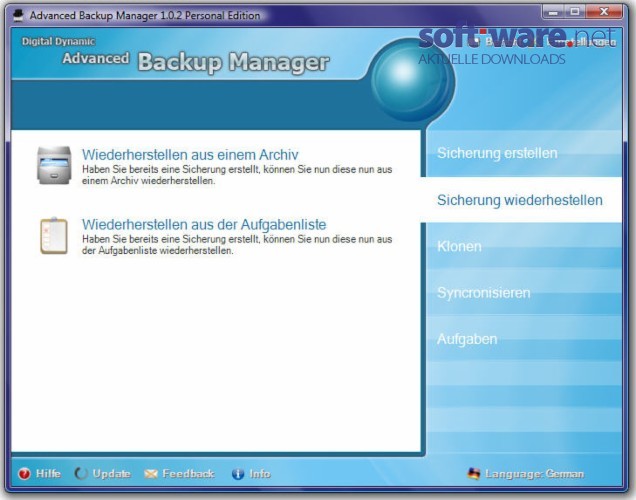Click the clipboard task list icon
This screenshot has height=500, width=636.
pos(54,236)
